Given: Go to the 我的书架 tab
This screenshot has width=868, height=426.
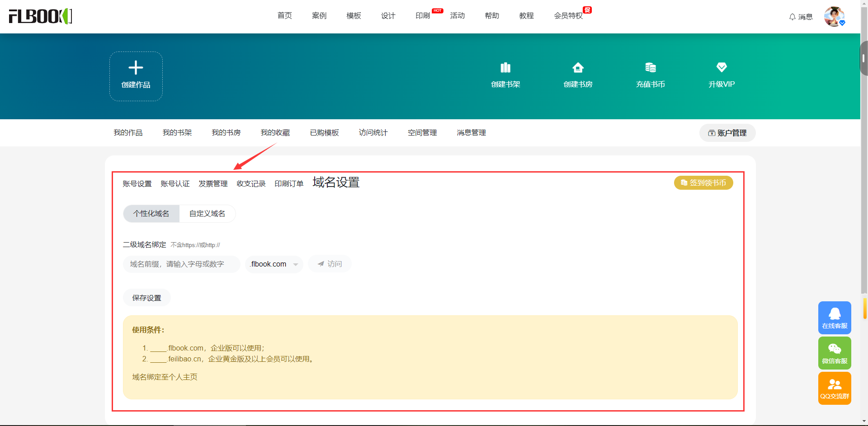Looking at the screenshot, I should 177,133.
